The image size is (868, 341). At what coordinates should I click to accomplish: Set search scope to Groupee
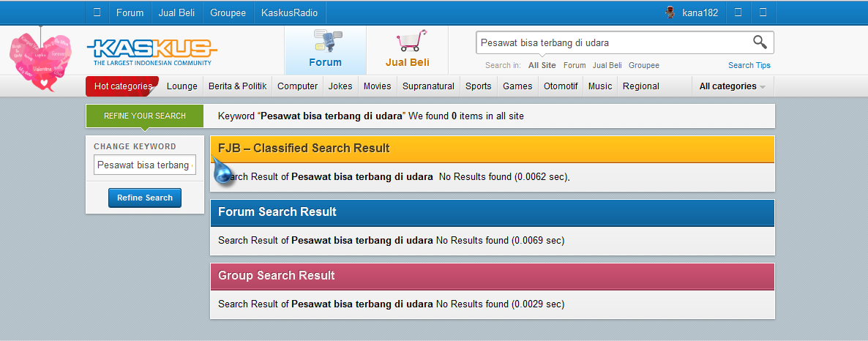point(643,65)
